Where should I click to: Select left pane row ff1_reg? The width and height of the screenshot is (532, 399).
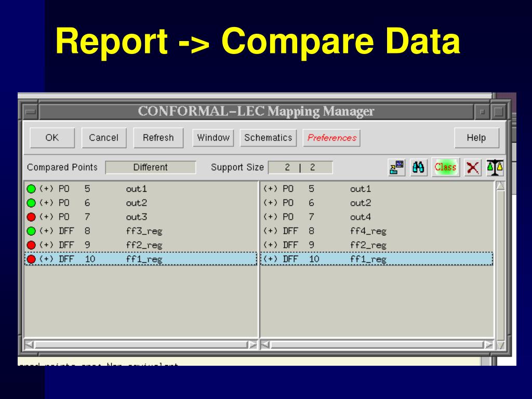(141, 259)
